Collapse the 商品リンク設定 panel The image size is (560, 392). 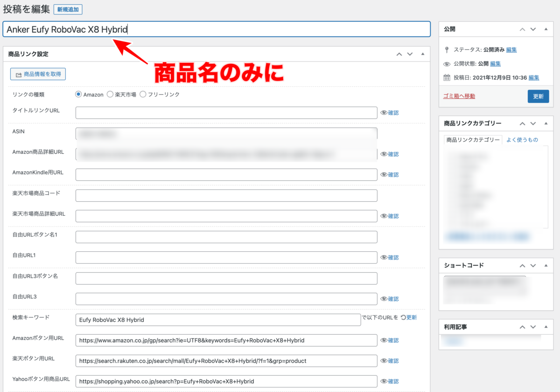tap(423, 54)
